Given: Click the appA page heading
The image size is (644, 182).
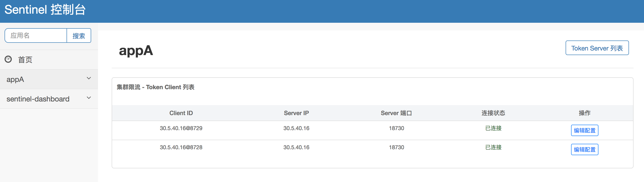Looking at the screenshot, I should pos(136,51).
